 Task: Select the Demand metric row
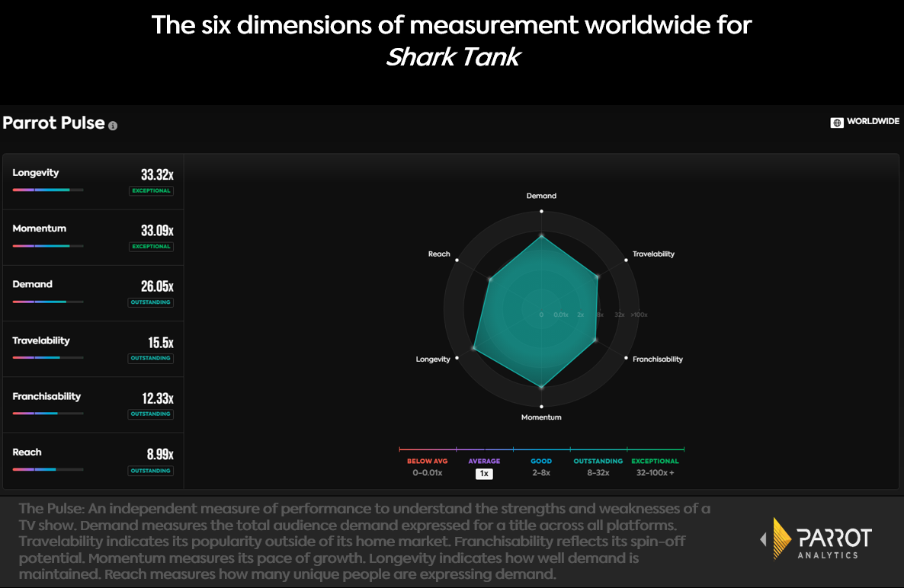[94, 293]
